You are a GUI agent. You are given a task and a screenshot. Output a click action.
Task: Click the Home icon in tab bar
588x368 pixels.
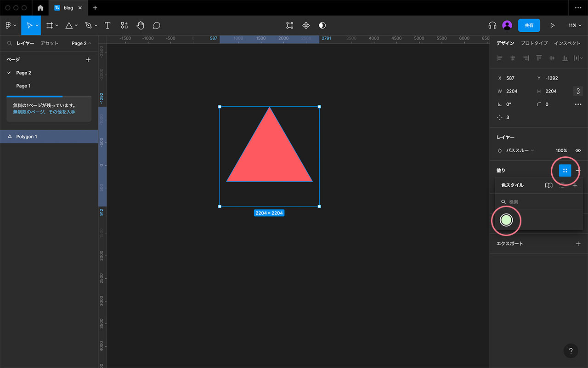click(x=40, y=8)
